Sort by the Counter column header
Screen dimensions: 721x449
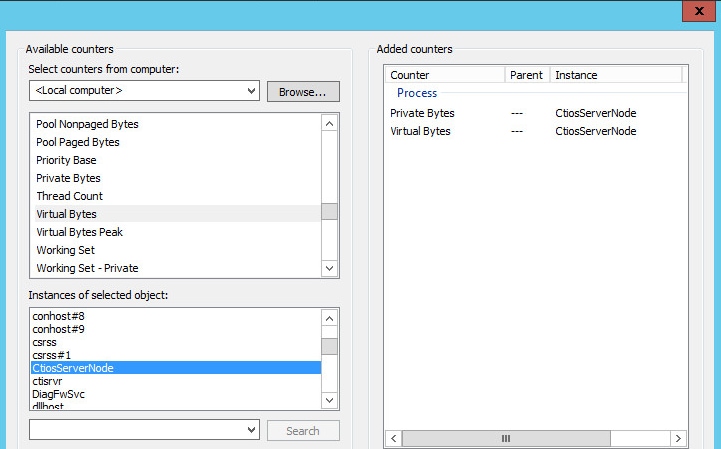pos(444,75)
